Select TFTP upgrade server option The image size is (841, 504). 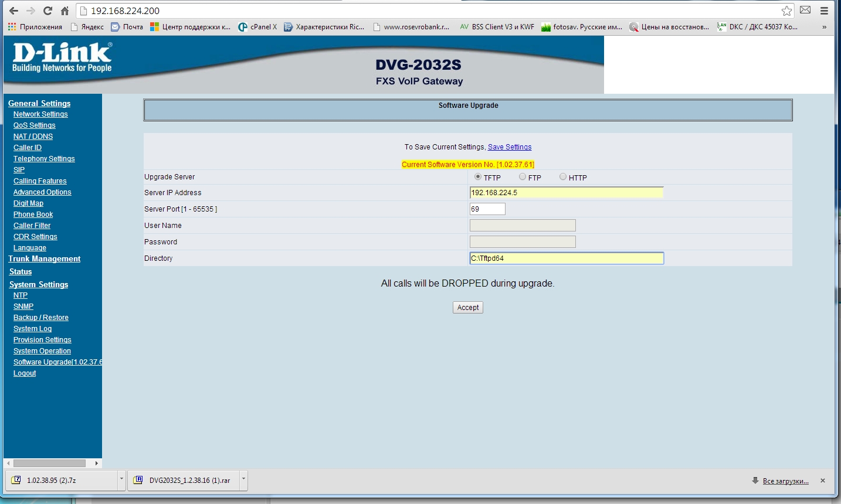[x=478, y=177]
